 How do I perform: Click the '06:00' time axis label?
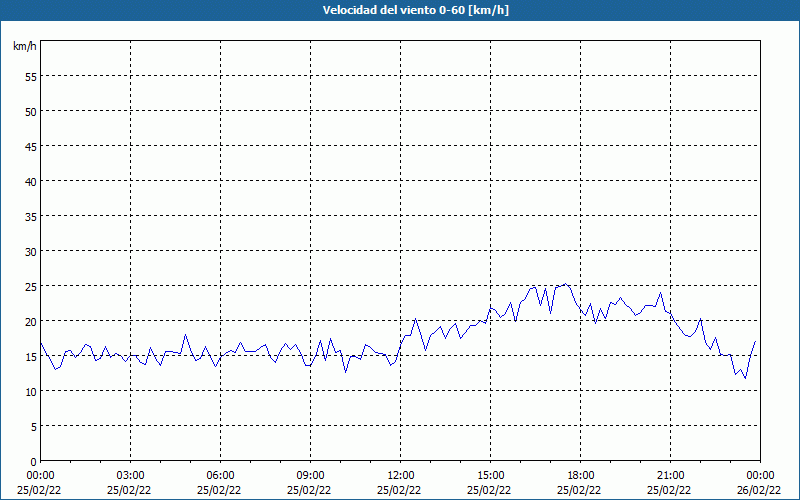(220, 476)
